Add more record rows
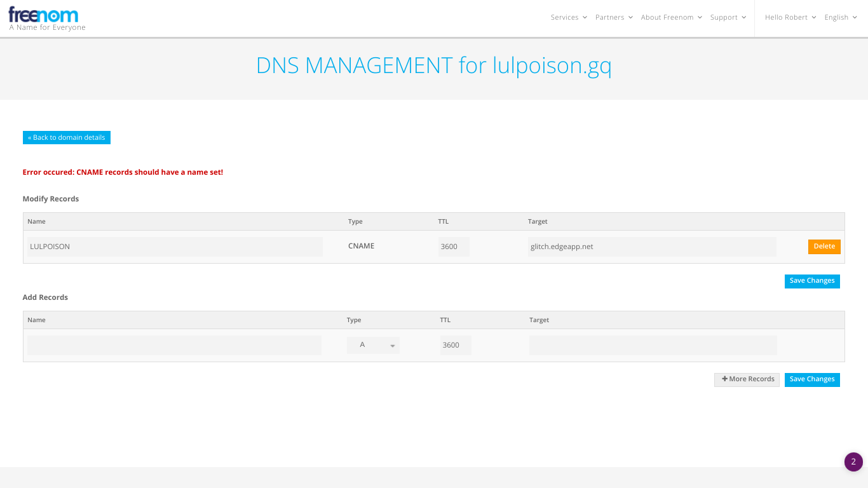The image size is (868, 488). click(x=747, y=379)
